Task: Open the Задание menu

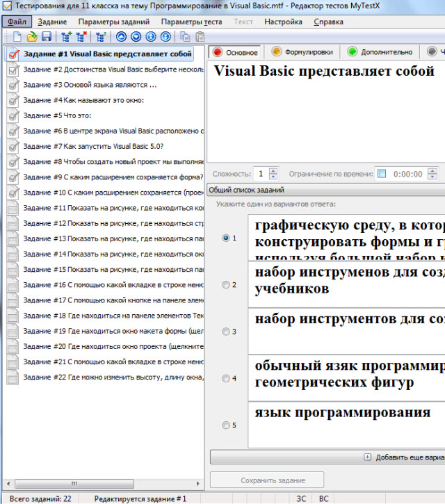Action: point(52,22)
